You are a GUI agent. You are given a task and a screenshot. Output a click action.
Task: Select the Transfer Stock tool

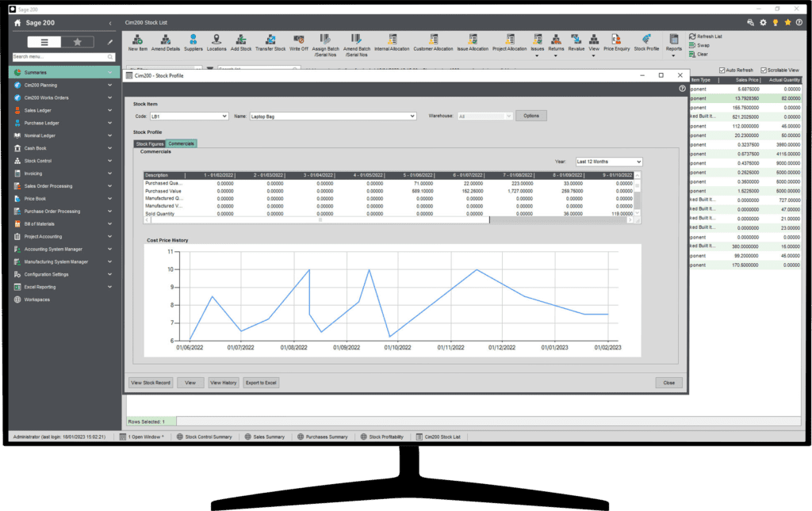tap(270, 41)
